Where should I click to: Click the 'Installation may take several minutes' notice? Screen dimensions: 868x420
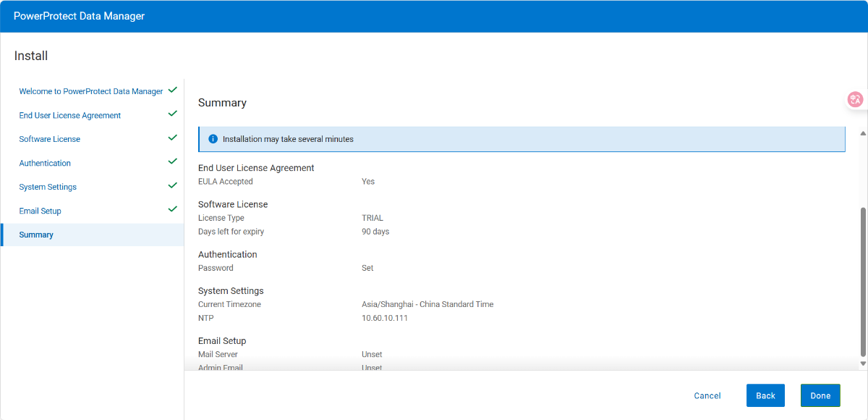coord(522,139)
